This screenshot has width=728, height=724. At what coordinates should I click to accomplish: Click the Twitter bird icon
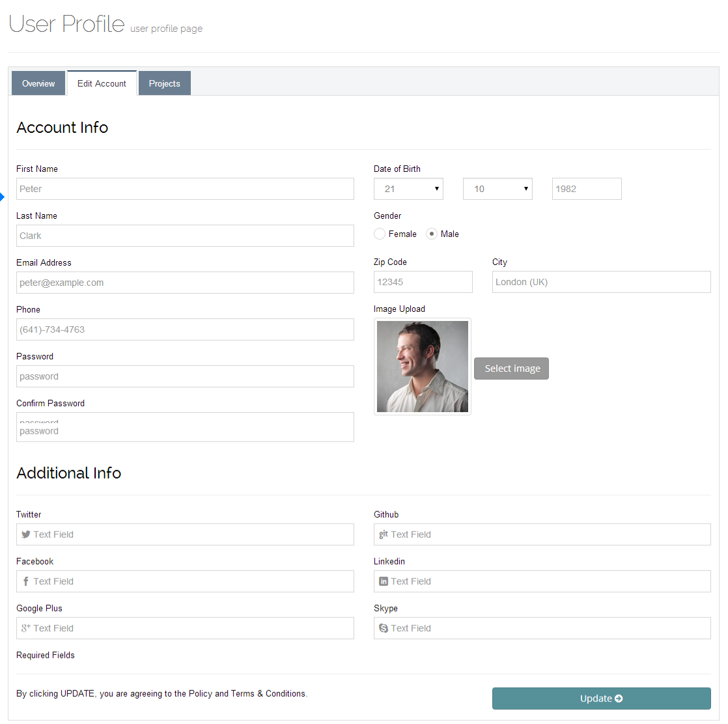click(26, 535)
